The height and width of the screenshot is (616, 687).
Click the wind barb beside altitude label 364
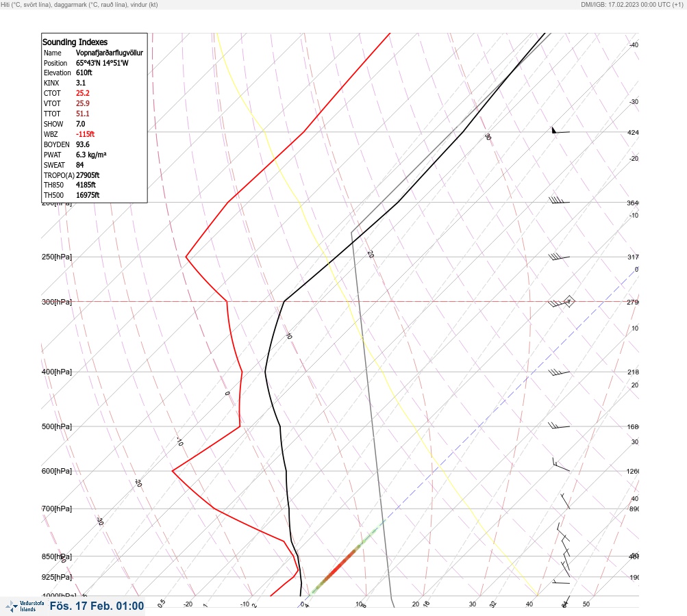(x=559, y=201)
